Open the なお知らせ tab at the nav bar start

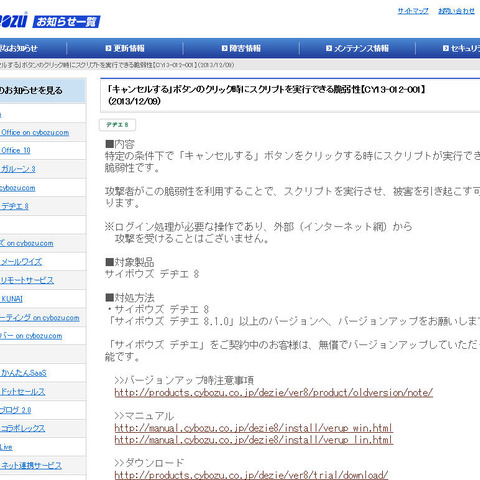tap(19, 48)
